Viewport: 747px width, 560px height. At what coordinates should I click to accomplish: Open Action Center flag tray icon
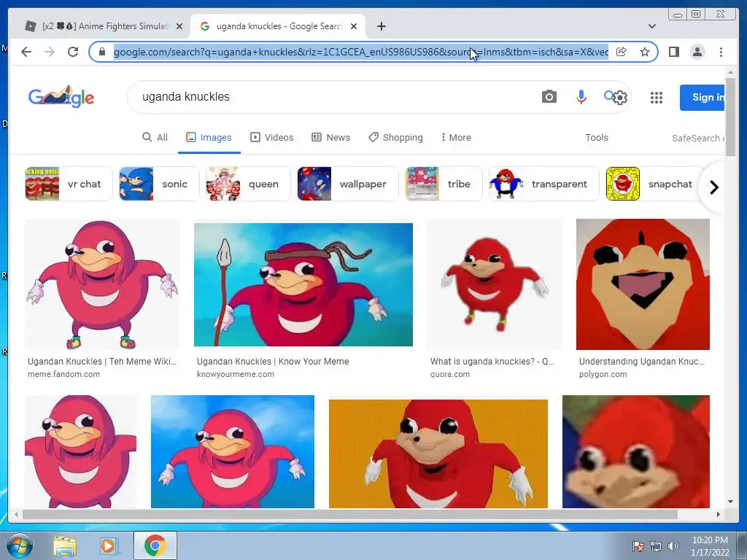[x=638, y=546]
